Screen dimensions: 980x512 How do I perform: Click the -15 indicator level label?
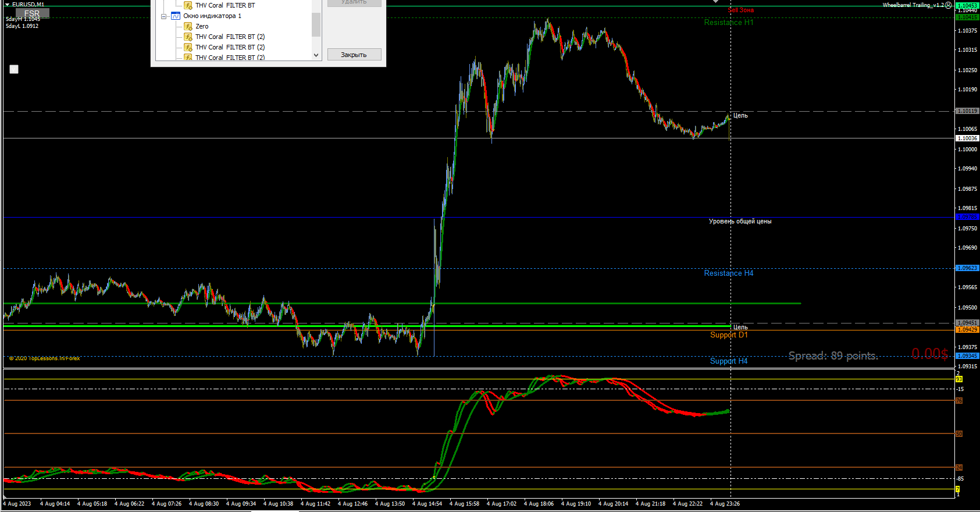click(x=960, y=389)
